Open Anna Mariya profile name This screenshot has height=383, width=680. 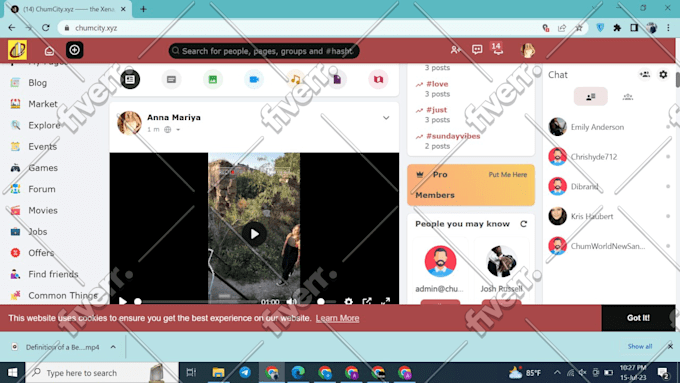173,117
